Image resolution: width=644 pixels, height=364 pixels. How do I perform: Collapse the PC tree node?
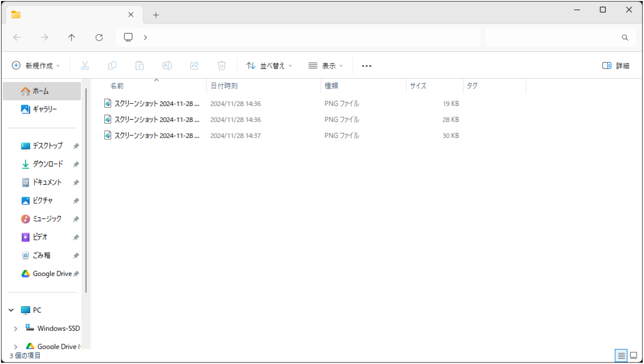(11, 310)
